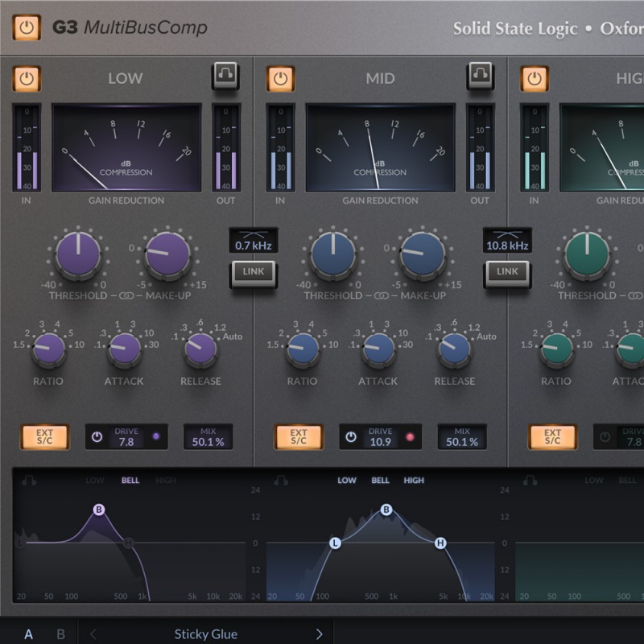644x644 pixels.
Task: Audition the LOW band via its headphone icon
Action: point(224,74)
